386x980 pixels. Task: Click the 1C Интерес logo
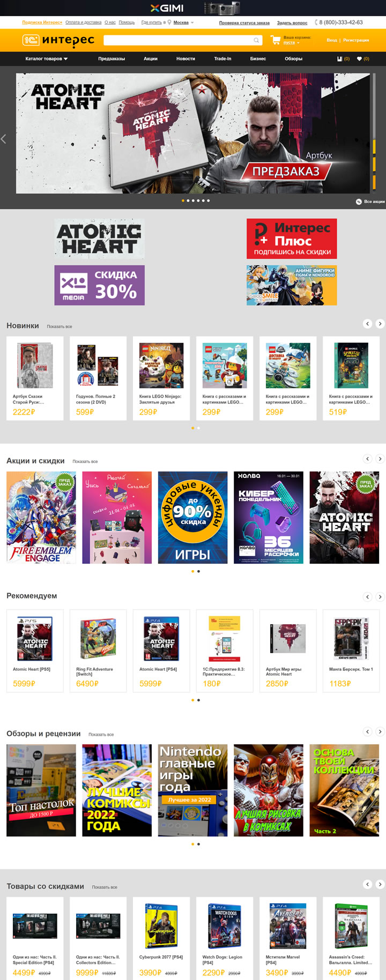(58, 40)
